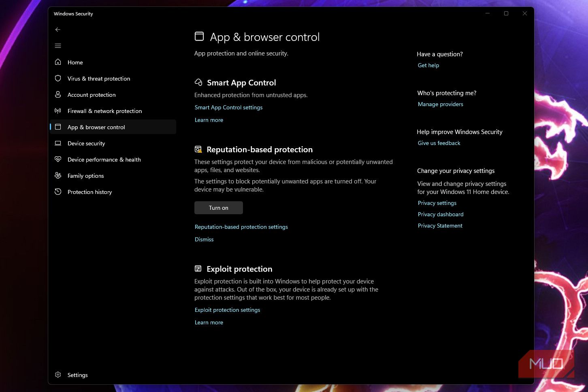Click the Exploit protection section icon
This screenshot has width=588, height=392.
click(198, 268)
